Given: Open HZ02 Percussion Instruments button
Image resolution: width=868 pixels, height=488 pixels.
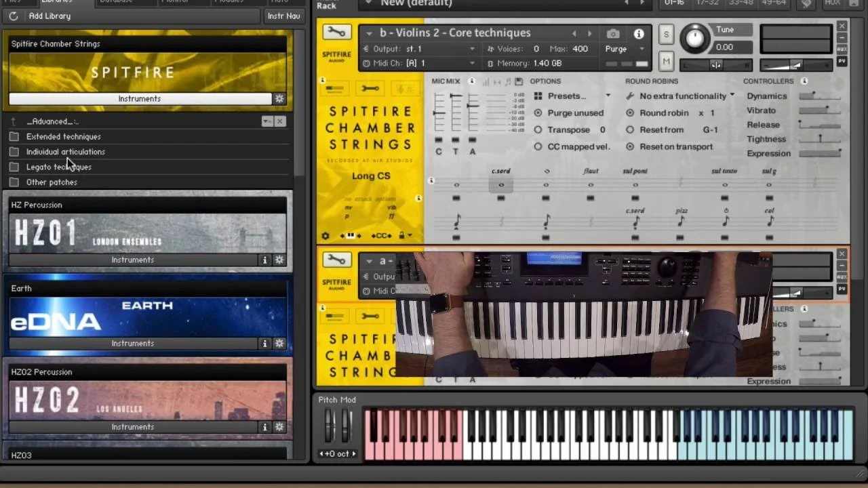Looking at the screenshot, I should (x=133, y=427).
